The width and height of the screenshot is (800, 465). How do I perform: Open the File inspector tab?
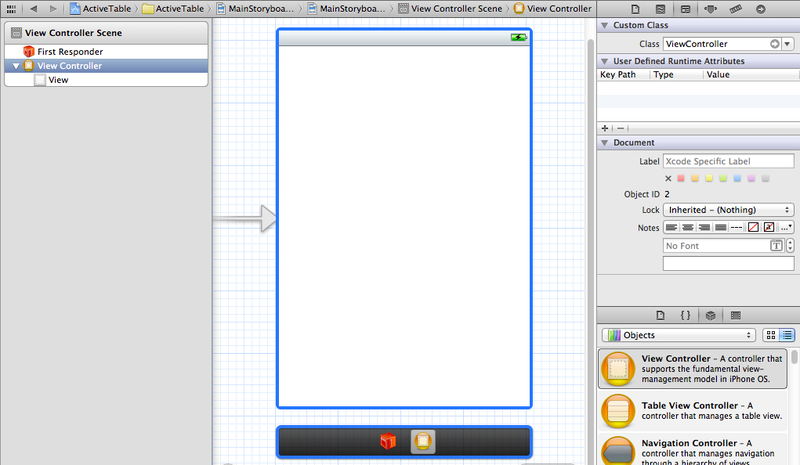point(635,9)
